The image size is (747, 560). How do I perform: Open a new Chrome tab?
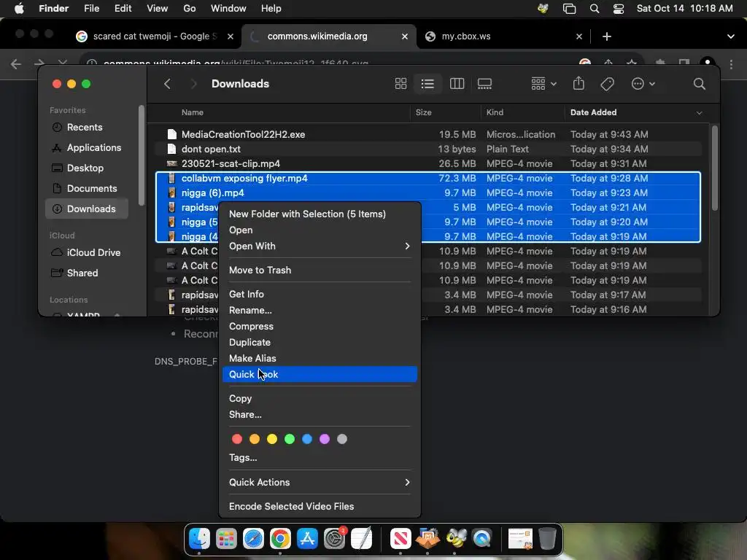pyautogui.click(x=606, y=36)
